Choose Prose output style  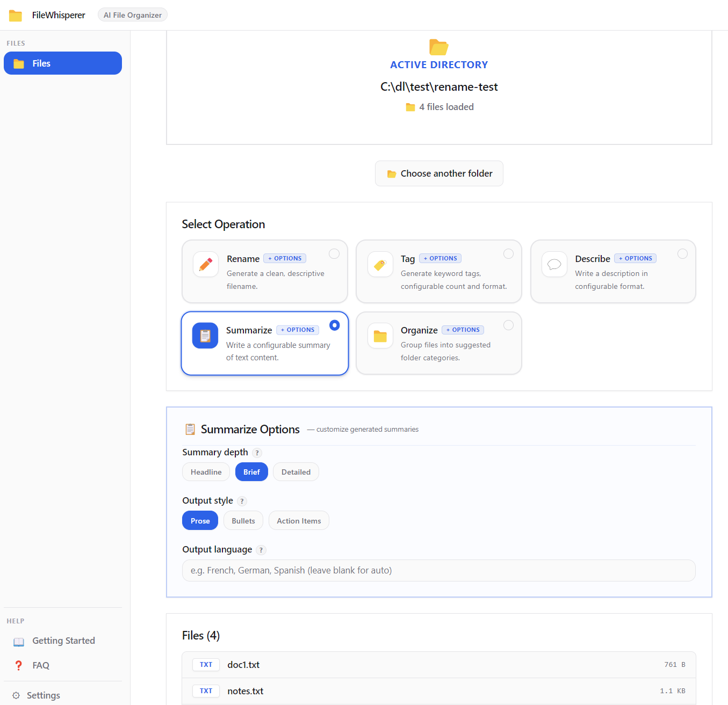(200, 521)
